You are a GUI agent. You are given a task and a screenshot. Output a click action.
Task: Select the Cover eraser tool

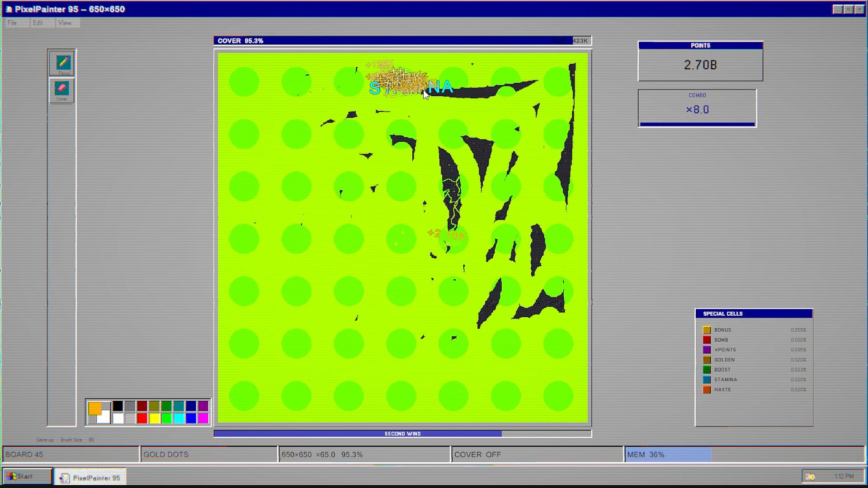62,90
